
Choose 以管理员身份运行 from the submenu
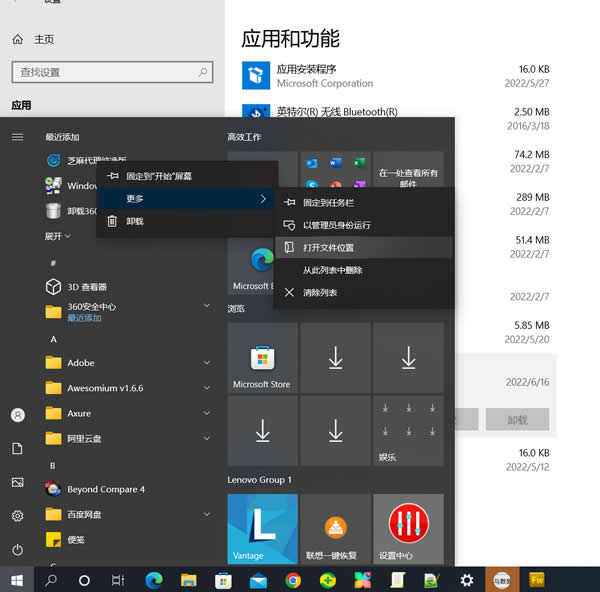pos(364,225)
